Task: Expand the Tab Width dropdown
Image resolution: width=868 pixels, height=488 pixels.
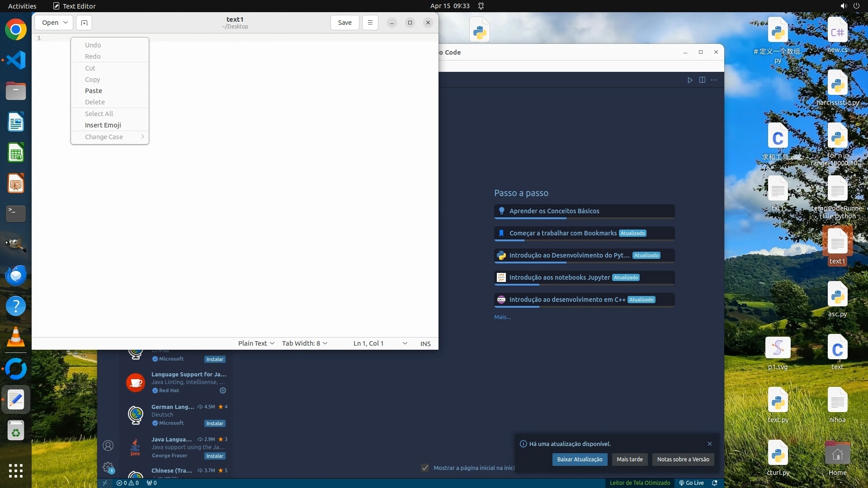Action: [304, 343]
